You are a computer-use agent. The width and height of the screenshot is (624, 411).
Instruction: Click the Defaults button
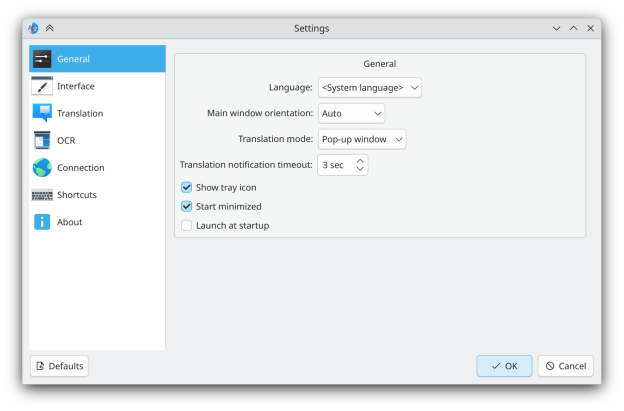tap(59, 366)
